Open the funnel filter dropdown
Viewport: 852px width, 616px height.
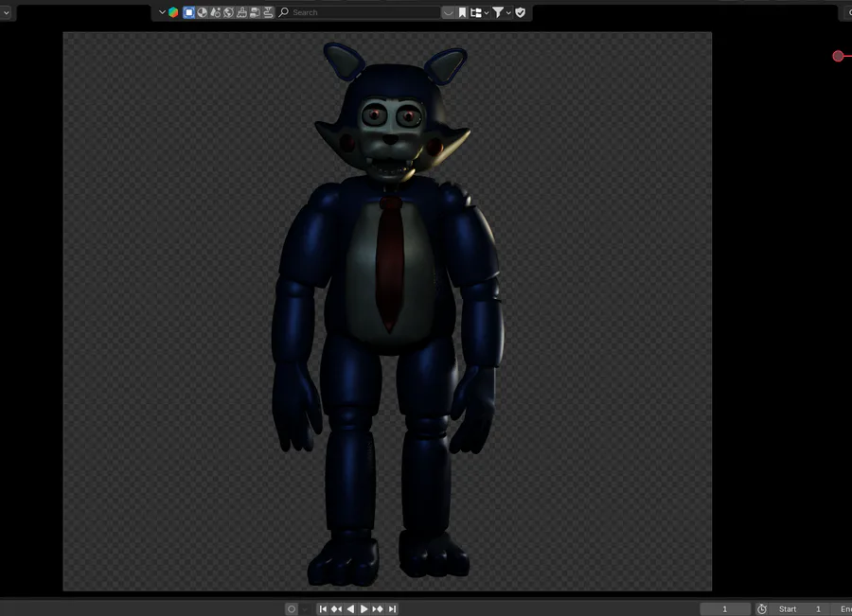click(502, 12)
